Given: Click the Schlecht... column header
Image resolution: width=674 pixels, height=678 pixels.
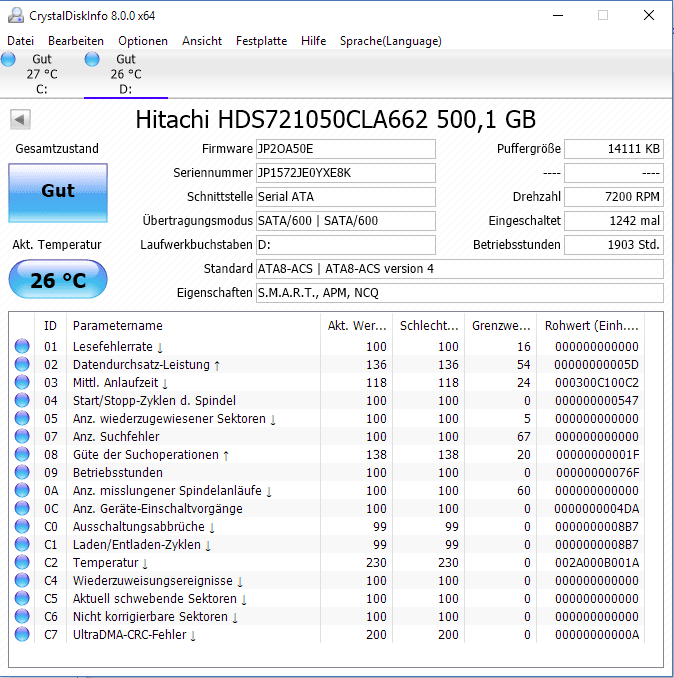Looking at the screenshot, I should click(x=428, y=326).
